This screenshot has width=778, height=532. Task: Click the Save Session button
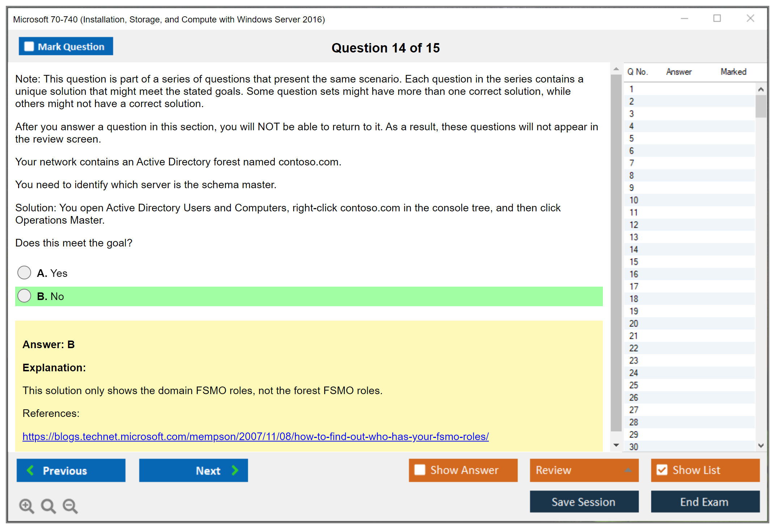[x=584, y=502]
